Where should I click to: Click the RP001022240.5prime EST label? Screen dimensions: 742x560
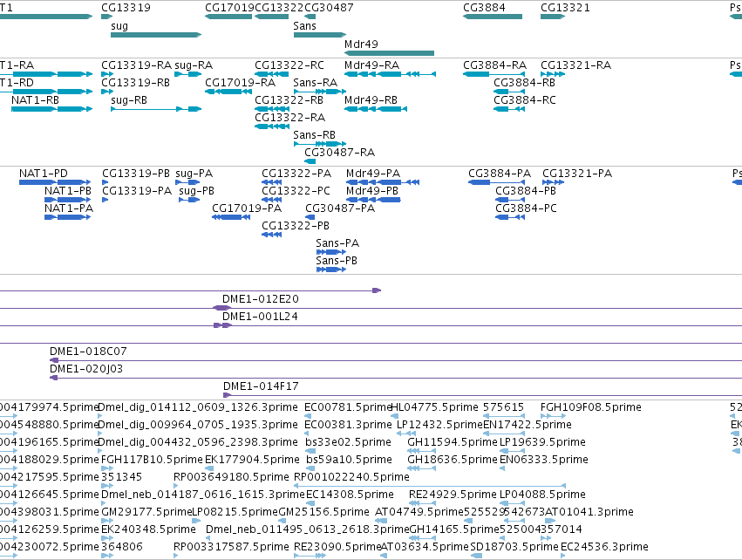(351, 477)
